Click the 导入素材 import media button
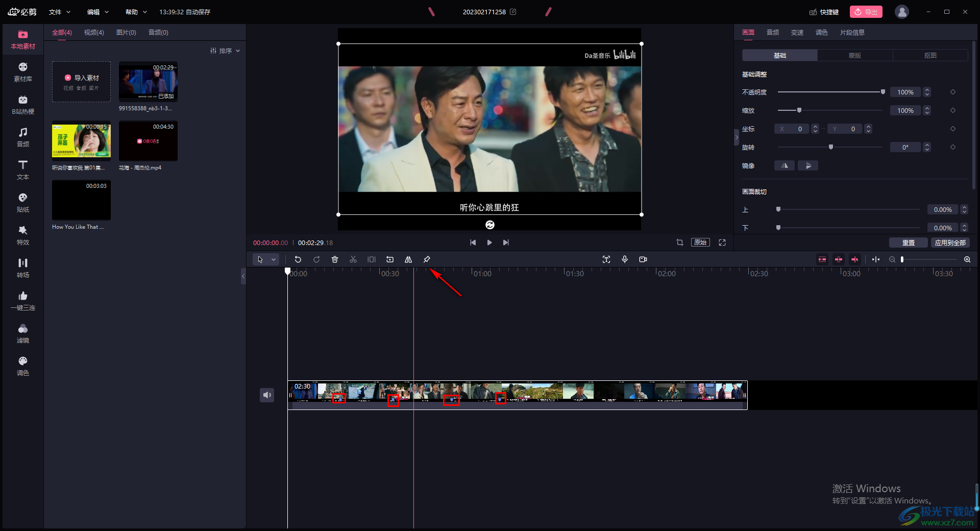The height and width of the screenshot is (531, 980). point(82,82)
